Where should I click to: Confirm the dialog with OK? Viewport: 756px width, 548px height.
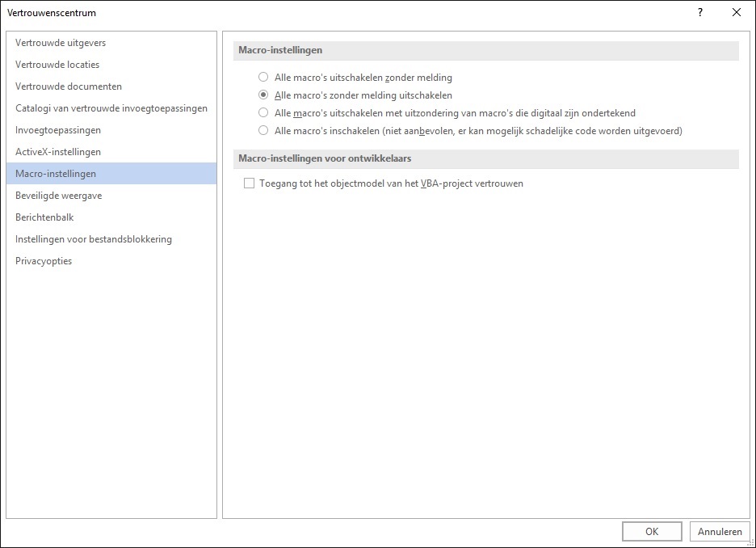pyautogui.click(x=652, y=531)
